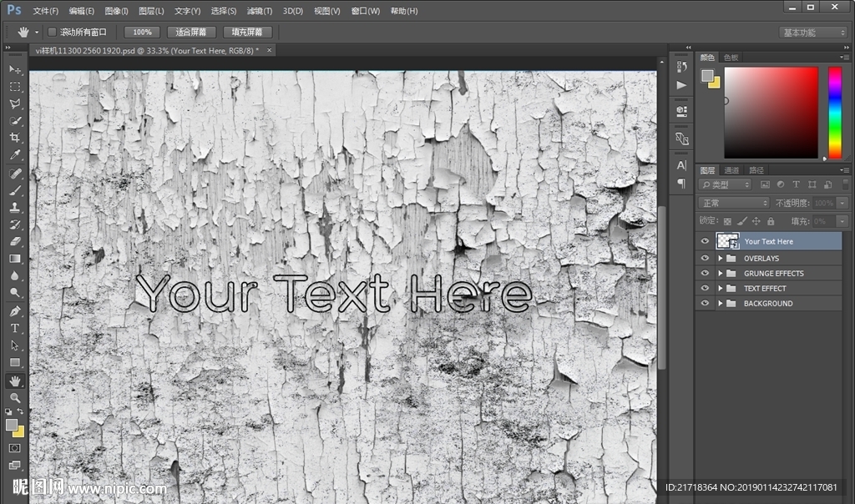Screen dimensions: 855x504
Task: Select the Rectangular Marquee tool
Action: [15, 87]
